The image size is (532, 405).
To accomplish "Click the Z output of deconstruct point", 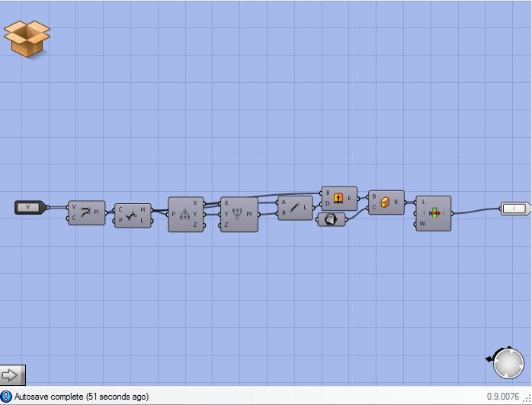I will coord(195,225).
